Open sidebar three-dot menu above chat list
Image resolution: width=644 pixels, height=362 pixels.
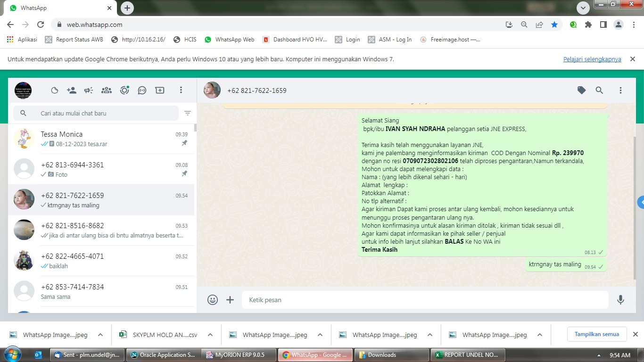(181, 90)
